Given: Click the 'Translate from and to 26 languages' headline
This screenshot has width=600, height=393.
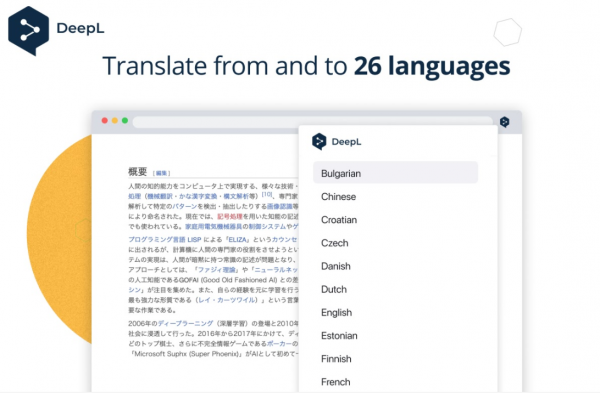Looking at the screenshot, I should click(x=306, y=66).
